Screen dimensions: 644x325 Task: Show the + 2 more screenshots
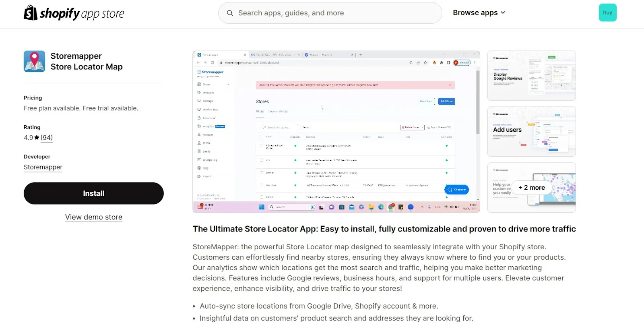pyautogui.click(x=532, y=188)
